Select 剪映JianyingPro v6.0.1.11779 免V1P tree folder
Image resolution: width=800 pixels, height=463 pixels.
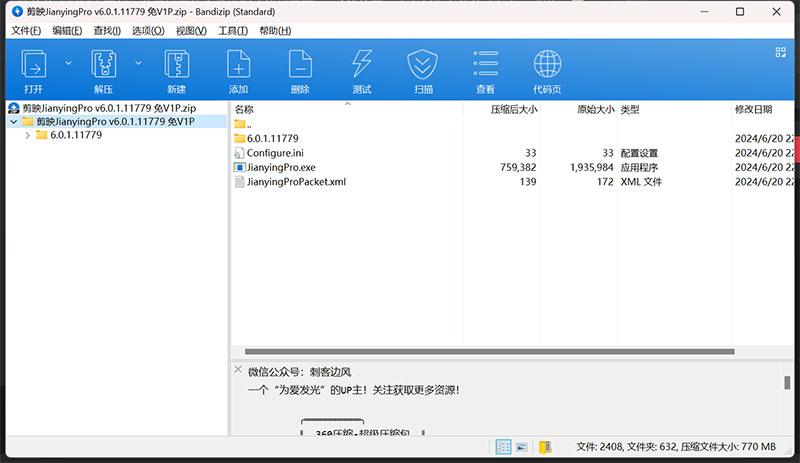click(x=115, y=121)
